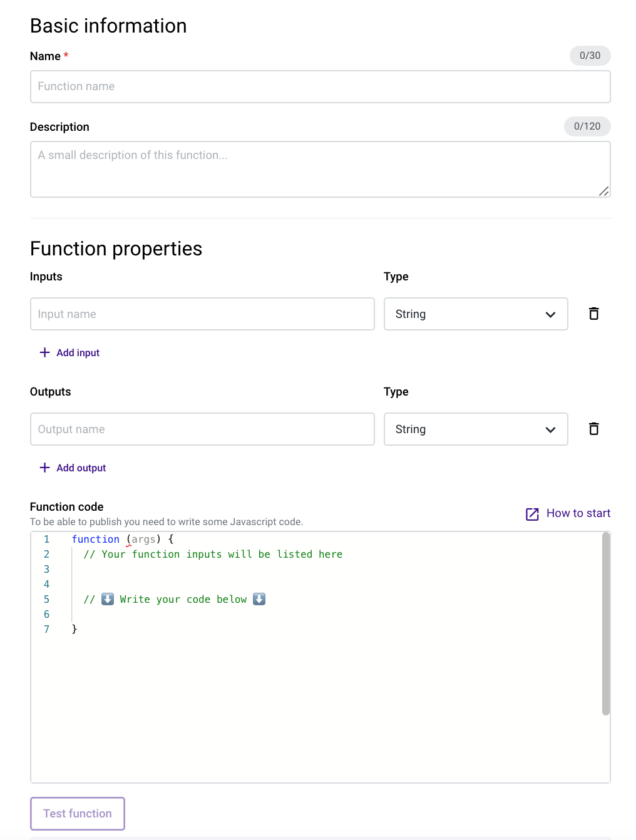Click the Add output link

click(x=81, y=468)
